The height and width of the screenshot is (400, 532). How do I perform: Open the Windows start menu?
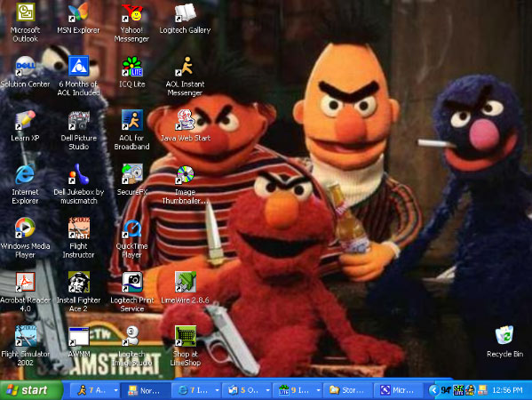32,390
